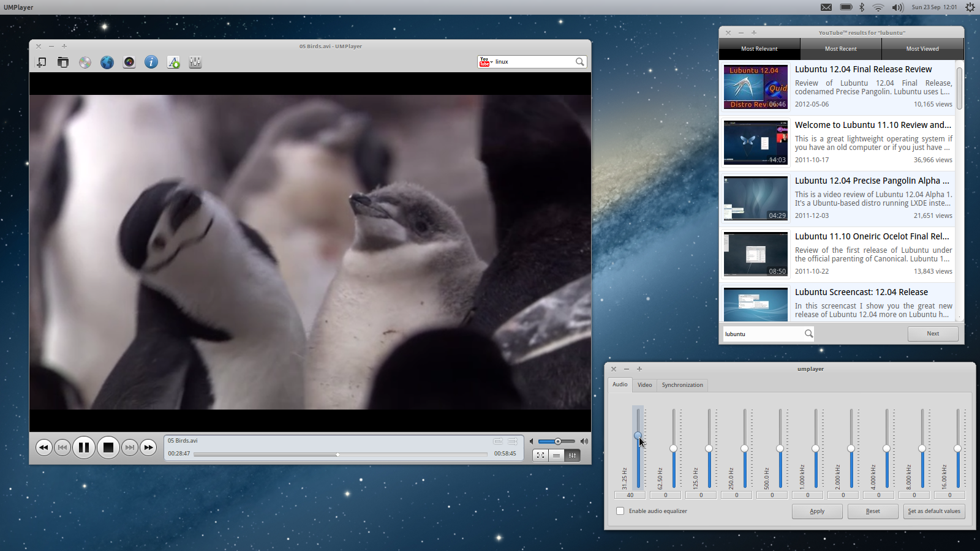Take screenshot with the camera icon
The image size is (980, 551).
coord(129,62)
